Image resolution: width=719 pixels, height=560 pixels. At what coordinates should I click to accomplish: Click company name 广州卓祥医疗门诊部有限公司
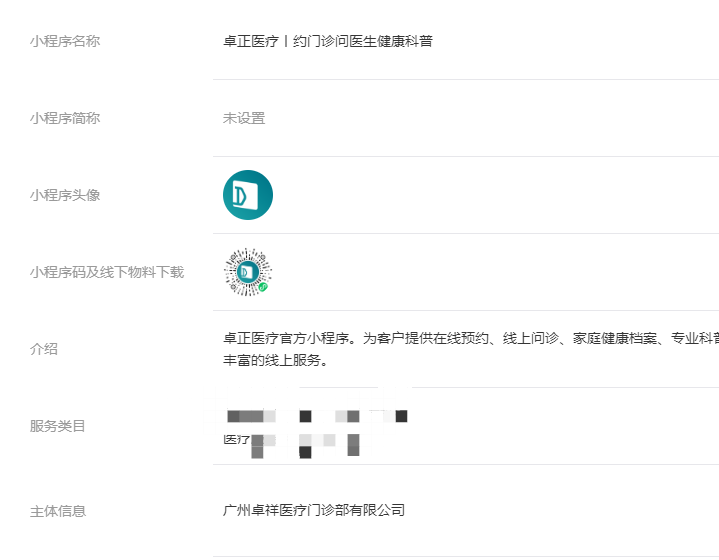314,510
